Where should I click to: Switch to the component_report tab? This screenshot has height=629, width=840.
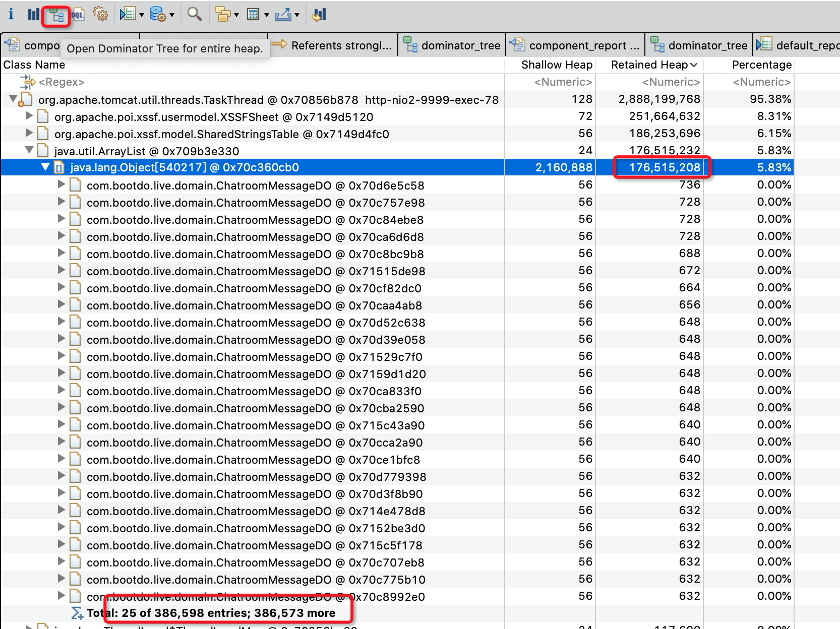(577, 45)
